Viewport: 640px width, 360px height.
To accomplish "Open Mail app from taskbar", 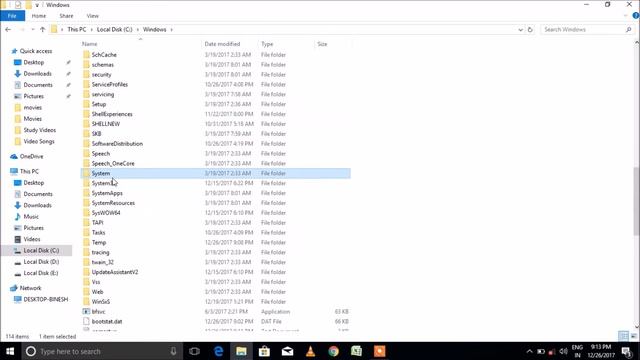I will (287, 351).
